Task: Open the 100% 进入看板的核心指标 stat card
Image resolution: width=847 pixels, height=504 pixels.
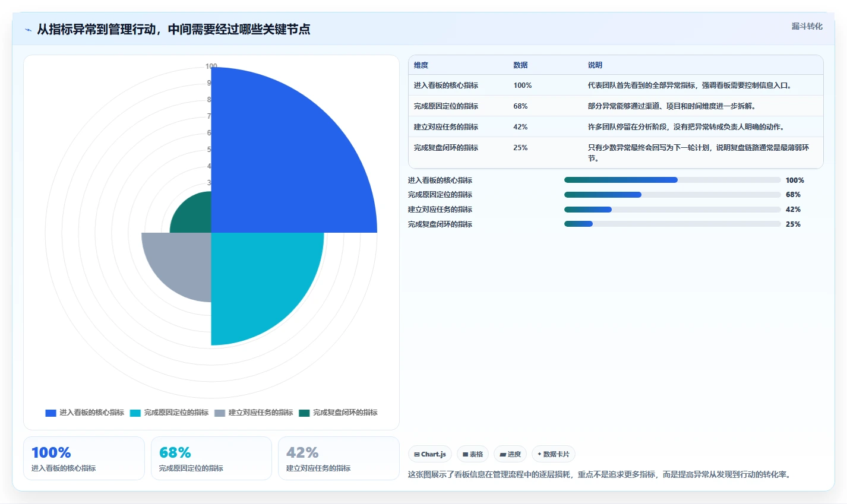Action: click(x=84, y=458)
